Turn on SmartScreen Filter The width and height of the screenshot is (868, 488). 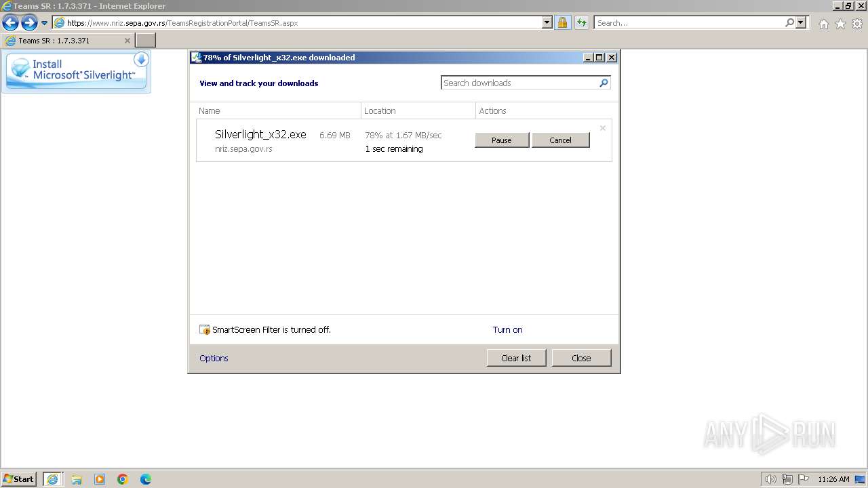click(507, 330)
